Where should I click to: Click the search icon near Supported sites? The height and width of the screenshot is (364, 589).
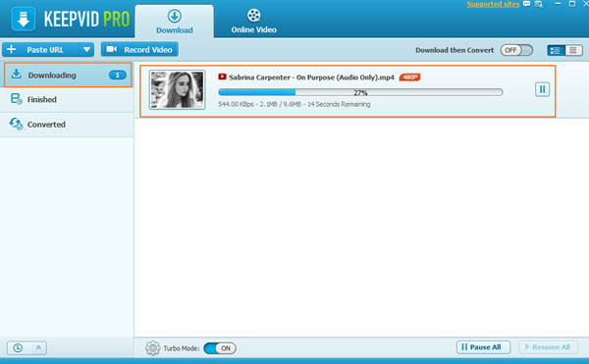(x=538, y=4)
